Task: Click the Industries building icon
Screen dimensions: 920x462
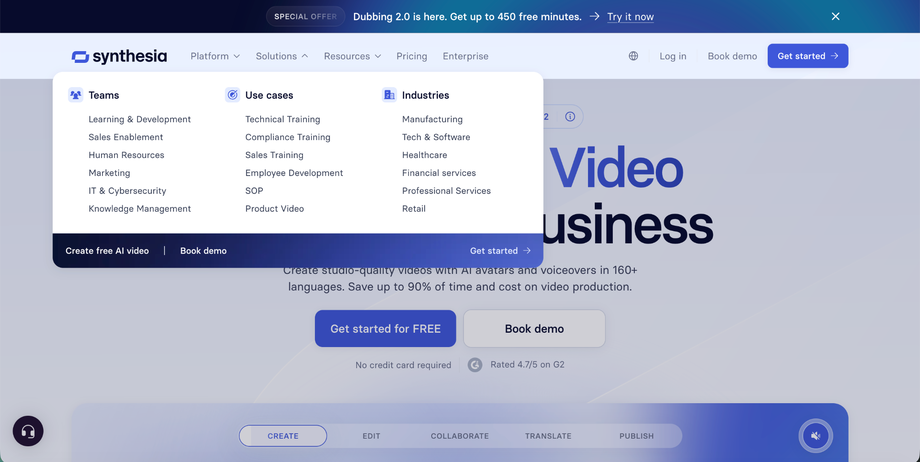Action: (389, 95)
